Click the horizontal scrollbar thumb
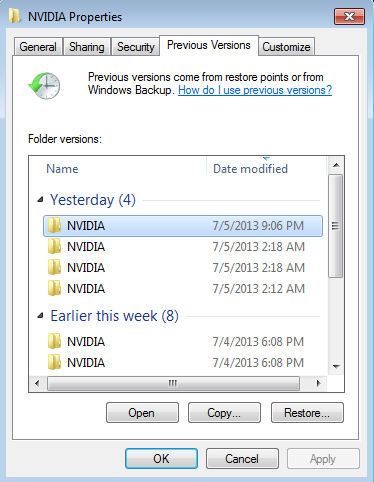Viewport: 374px width, 482px height. pyautogui.click(x=173, y=383)
